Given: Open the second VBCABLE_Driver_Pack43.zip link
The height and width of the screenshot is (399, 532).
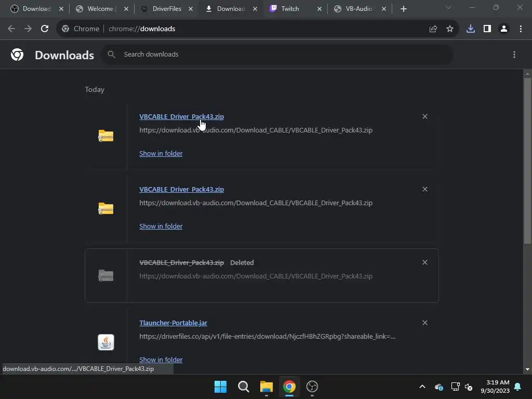Looking at the screenshot, I should (181, 189).
